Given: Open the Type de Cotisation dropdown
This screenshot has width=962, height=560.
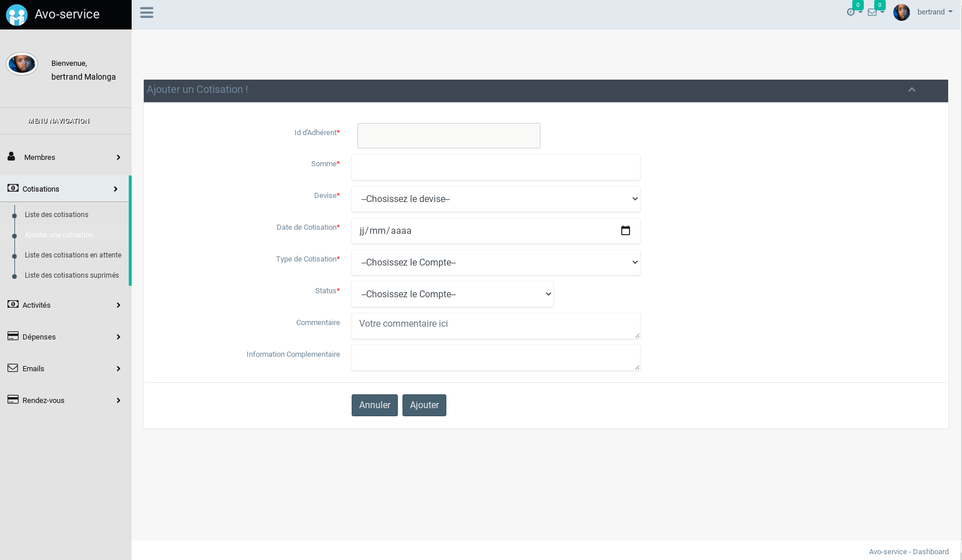Looking at the screenshot, I should (x=495, y=263).
